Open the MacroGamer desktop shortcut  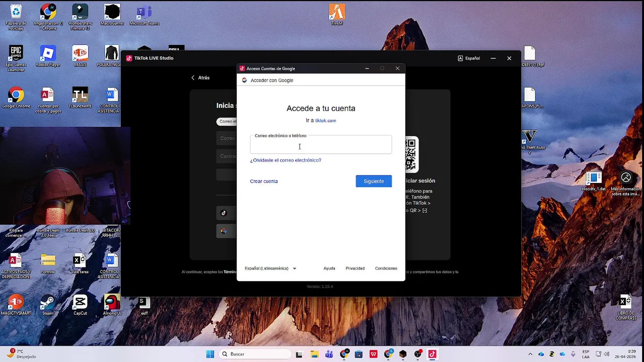(x=112, y=15)
